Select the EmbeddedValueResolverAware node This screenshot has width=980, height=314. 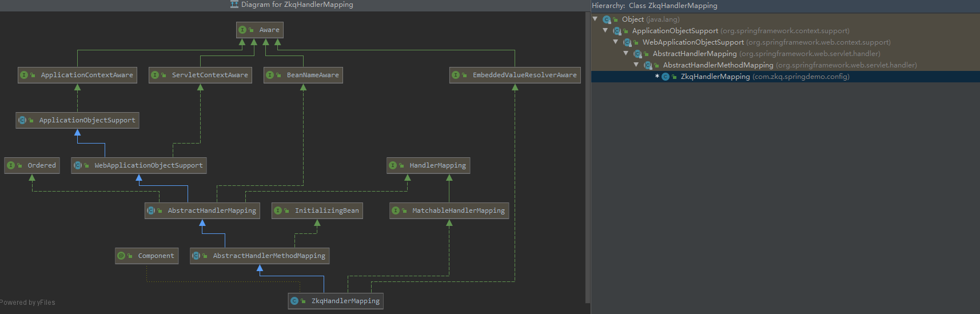coord(515,75)
